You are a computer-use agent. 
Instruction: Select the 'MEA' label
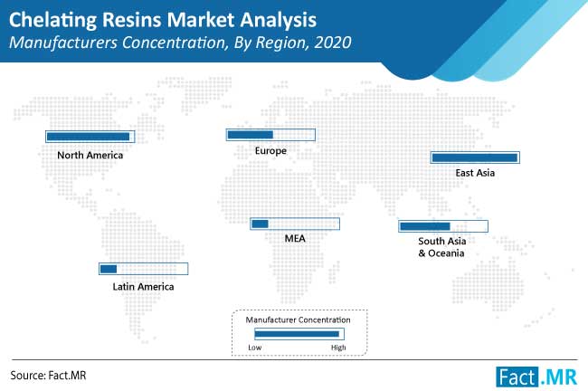[295, 239]
